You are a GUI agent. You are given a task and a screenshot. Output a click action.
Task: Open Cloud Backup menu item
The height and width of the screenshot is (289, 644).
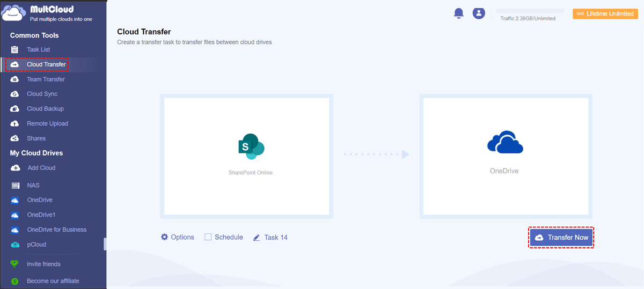click(45, 109)
